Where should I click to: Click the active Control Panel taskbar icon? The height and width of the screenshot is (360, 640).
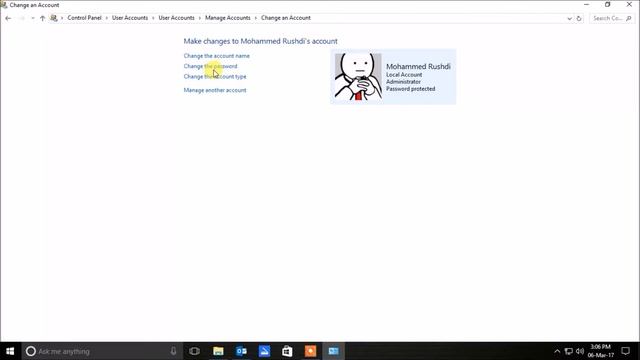pyautogui.click(x=333, y=351)
